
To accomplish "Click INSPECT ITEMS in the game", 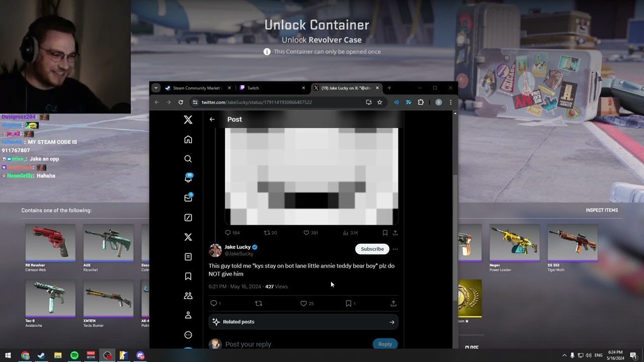I will click(x=602, y=210).
